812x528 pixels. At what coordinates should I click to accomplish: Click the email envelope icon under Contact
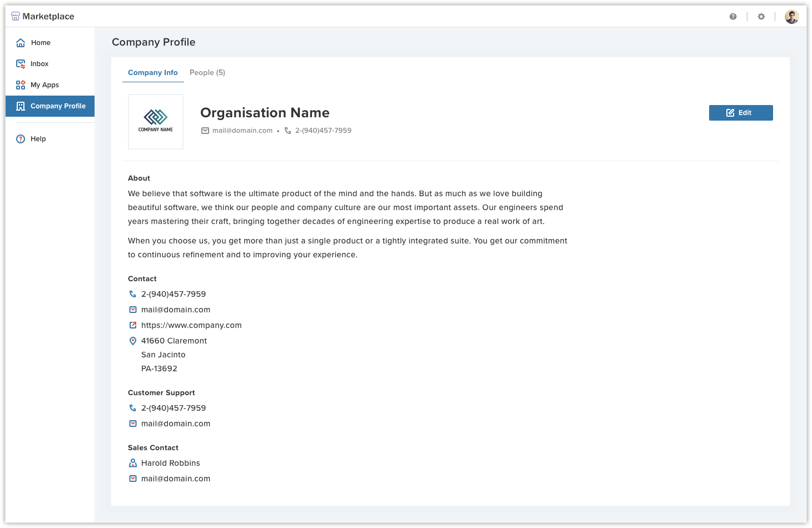pyautogui.click(x=133, y=310)
